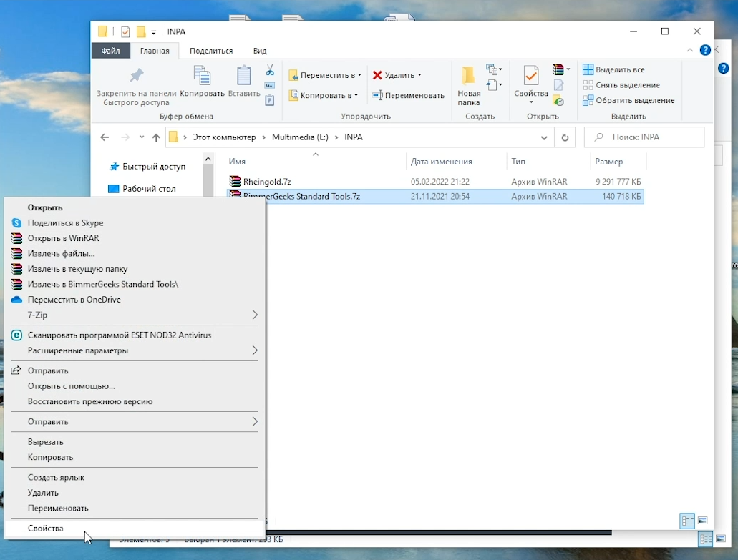Open recent locations dropdown arrow
738x560 pixels.
point(142,137)
